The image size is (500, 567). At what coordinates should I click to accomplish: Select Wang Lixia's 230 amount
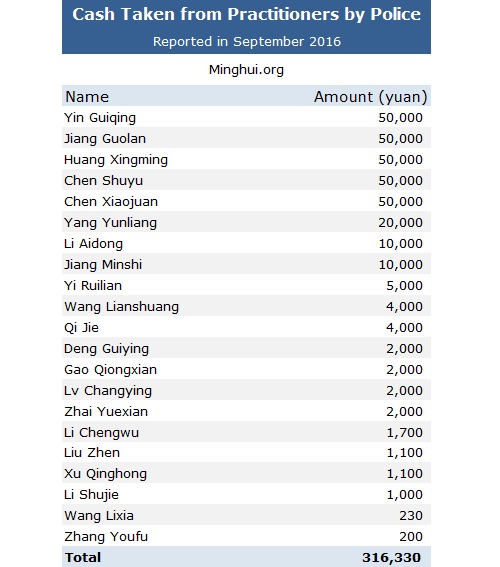pos(411,516)
